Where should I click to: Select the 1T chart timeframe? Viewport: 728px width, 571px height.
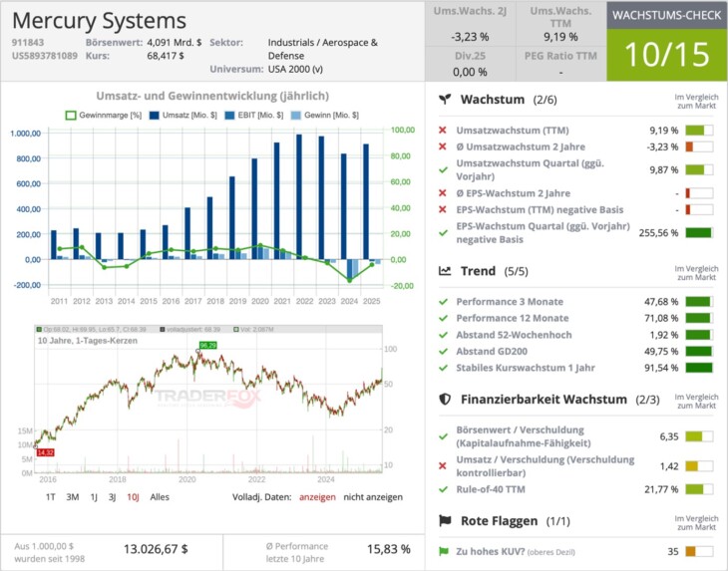point(50,497)
